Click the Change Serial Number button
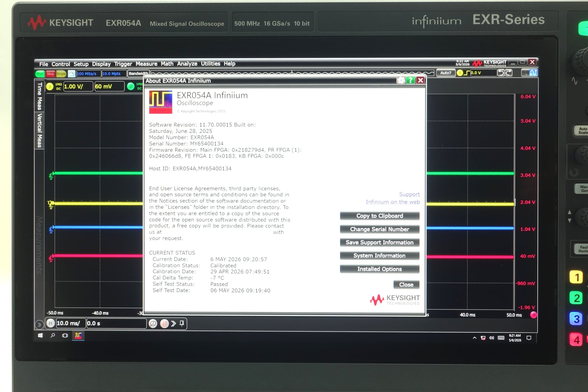Viewport: 588px width, 392px height. pyautogui.click(x=380, y=229)
